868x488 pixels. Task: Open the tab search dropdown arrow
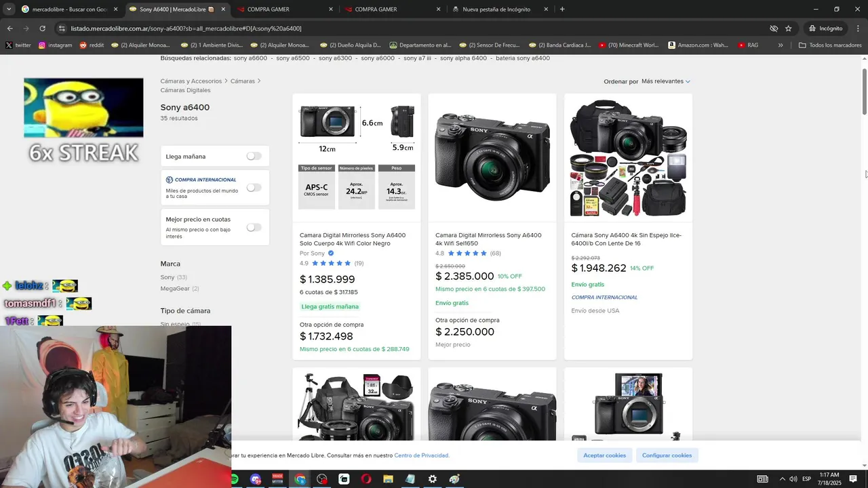(9, 9)
